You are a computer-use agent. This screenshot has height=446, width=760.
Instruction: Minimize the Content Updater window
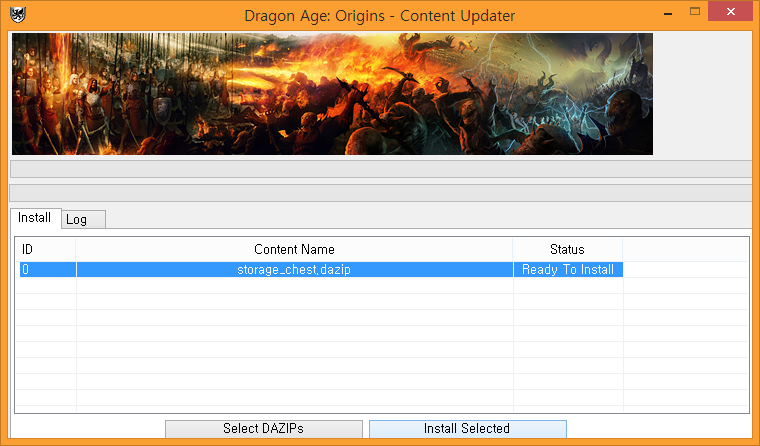668,13
